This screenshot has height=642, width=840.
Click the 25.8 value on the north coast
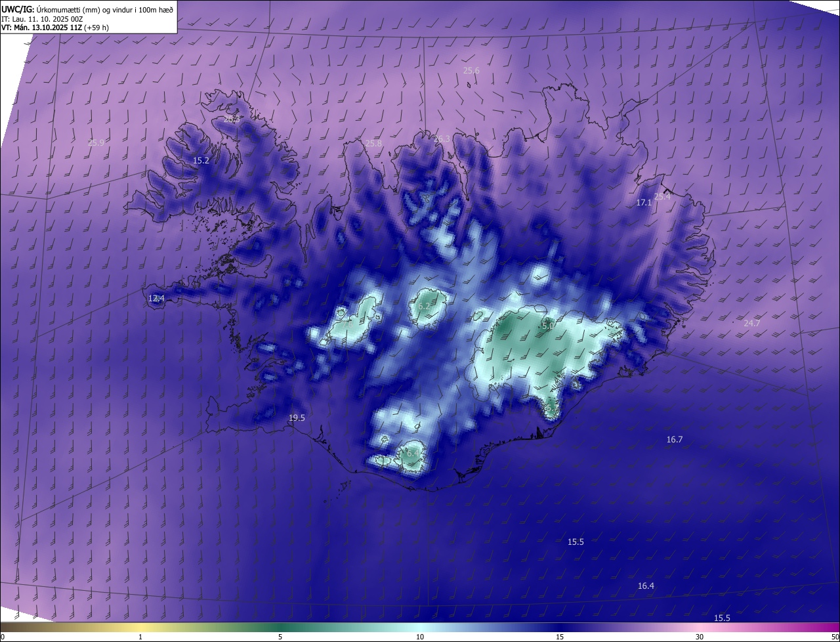[373, 143]
